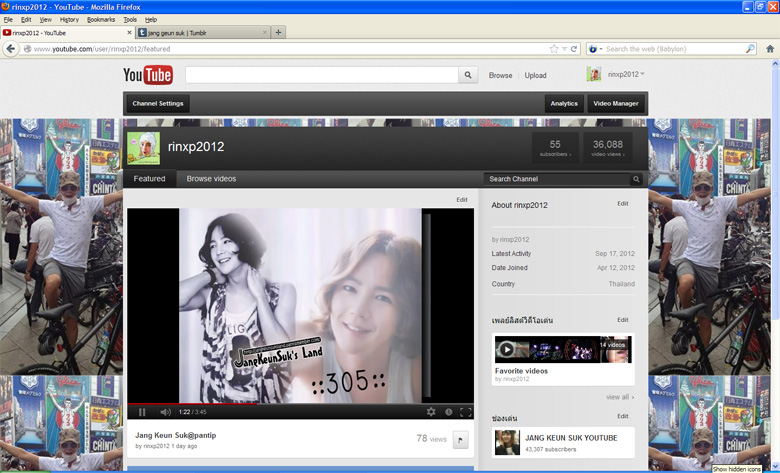Go back using the browser back arrow
The height and width of the screenshot is (473, 780).
click(11, 49)
